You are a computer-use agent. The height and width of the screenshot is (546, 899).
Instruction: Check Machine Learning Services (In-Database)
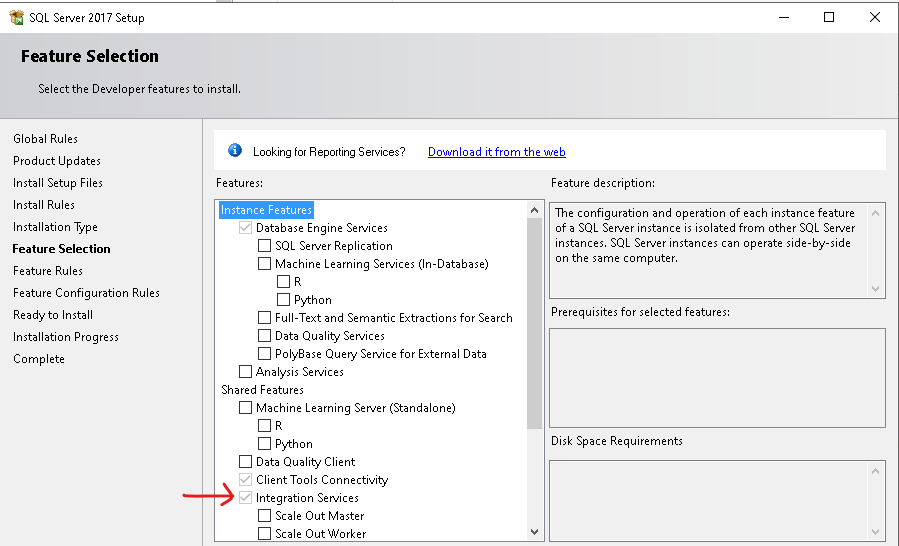265,264
